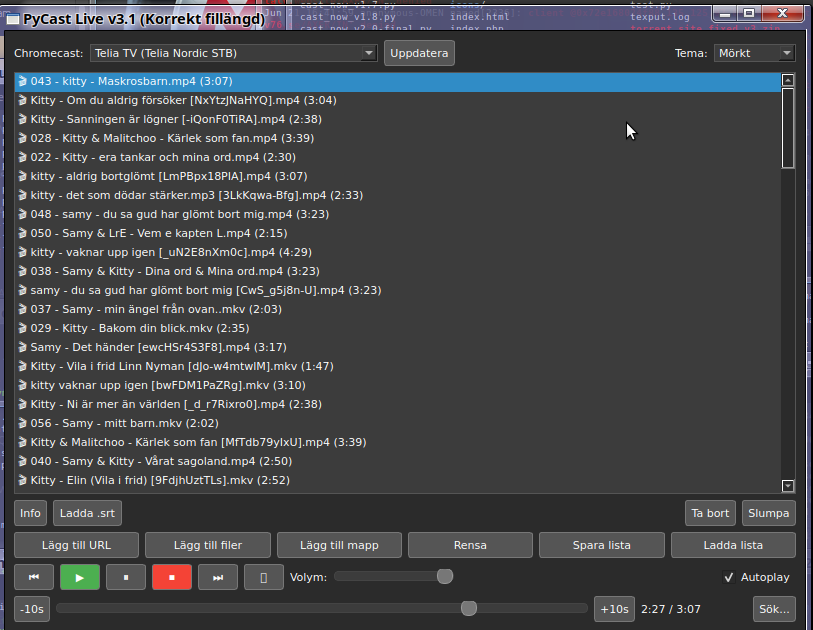Click the small button left of Volym label

pos(264,577)
